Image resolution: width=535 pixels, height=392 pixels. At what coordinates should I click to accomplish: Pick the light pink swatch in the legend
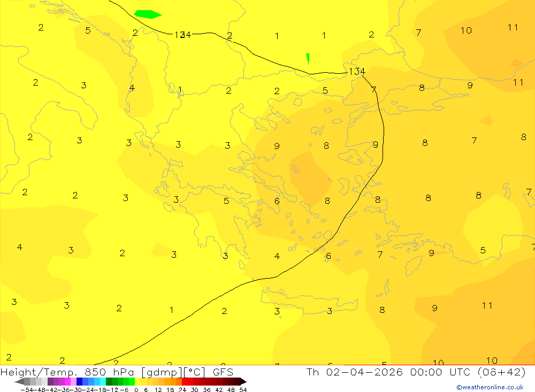pos(73,382)
